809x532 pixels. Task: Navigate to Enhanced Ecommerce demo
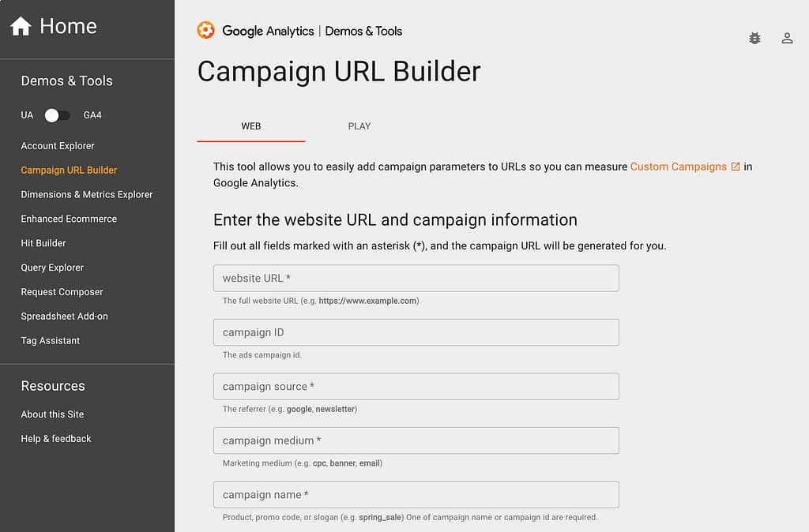point(68,219)
